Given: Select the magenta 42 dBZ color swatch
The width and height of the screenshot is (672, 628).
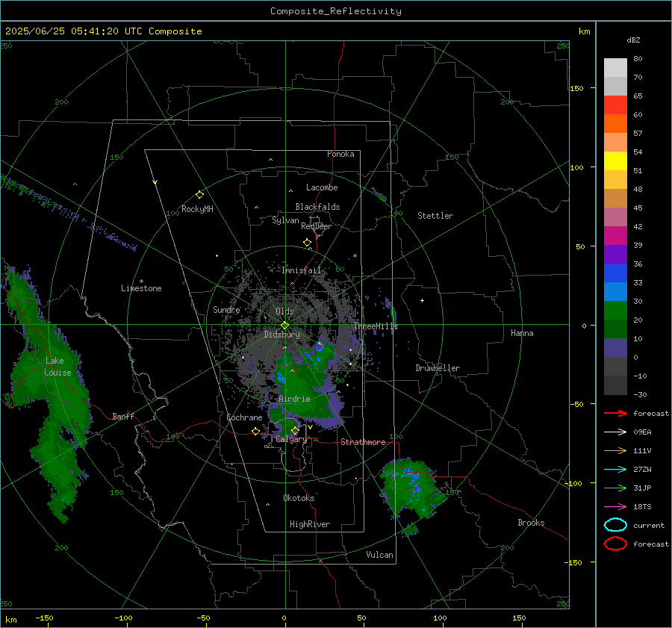Looking at the screenshot, I should point(615,235).
